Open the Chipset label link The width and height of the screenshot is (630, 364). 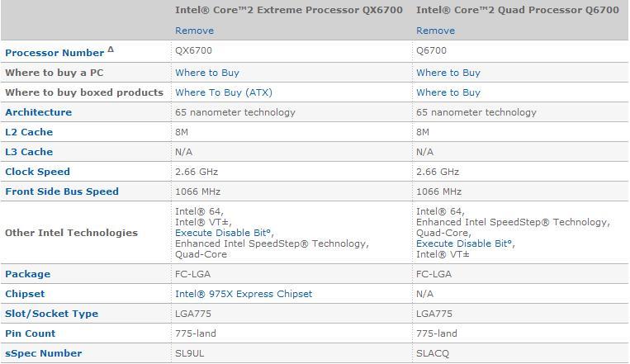pos(25,294)
